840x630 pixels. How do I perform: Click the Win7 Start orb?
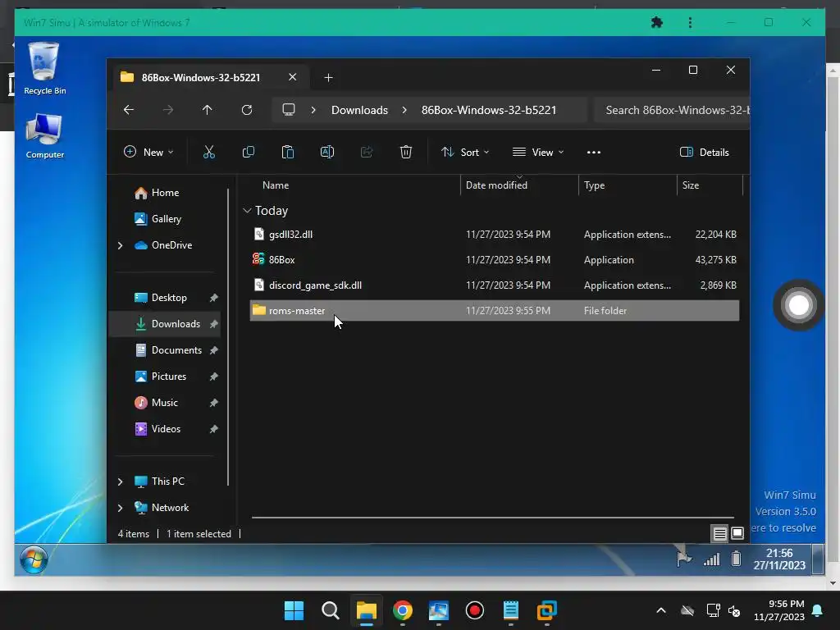pyautogui.click(x=34, y=559)
